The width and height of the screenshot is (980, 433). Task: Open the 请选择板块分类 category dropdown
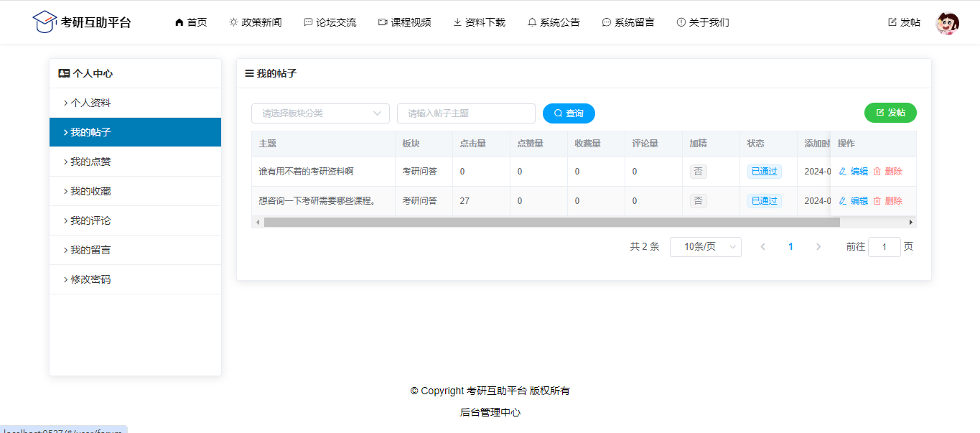320,113
